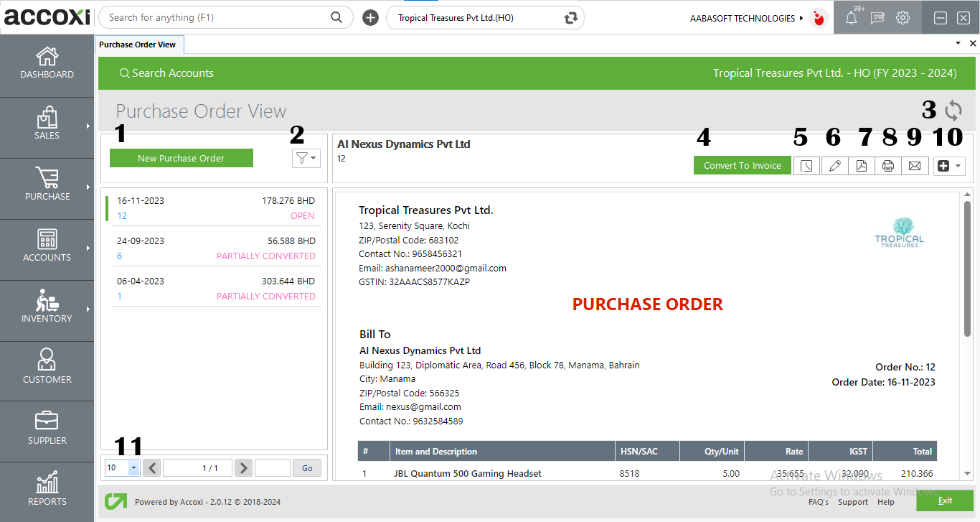Email the purchase order via the envelope icon
The height and width of the screenshot is (522, 980).
[915, 165]
